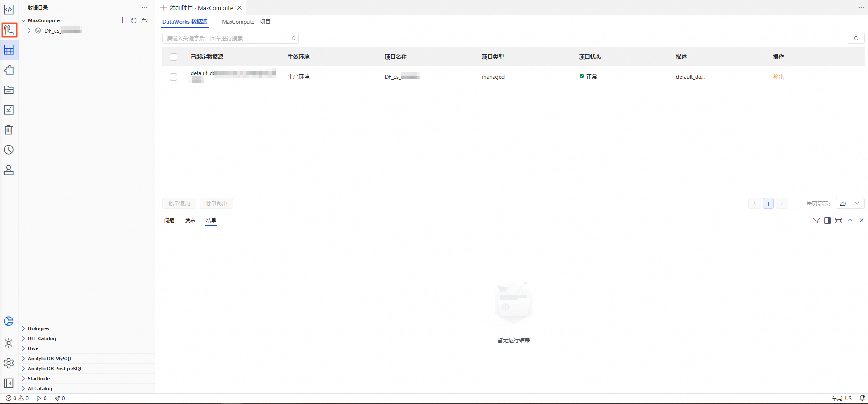Expand the DF_cs project node
This screenshot has width=868, height=404.
[29, 30]
